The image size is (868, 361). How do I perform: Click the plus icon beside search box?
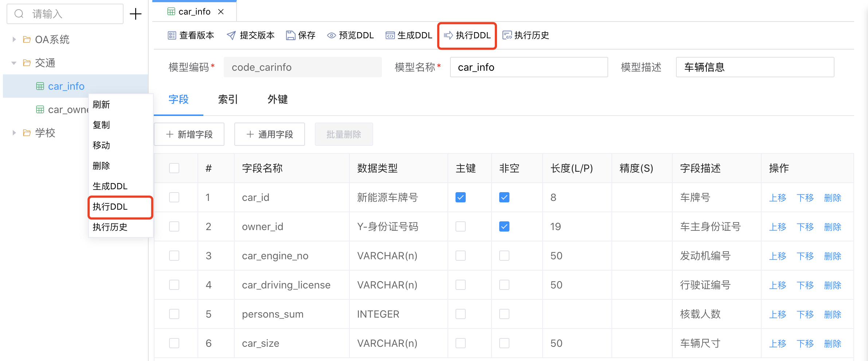[x=136, y=14]
